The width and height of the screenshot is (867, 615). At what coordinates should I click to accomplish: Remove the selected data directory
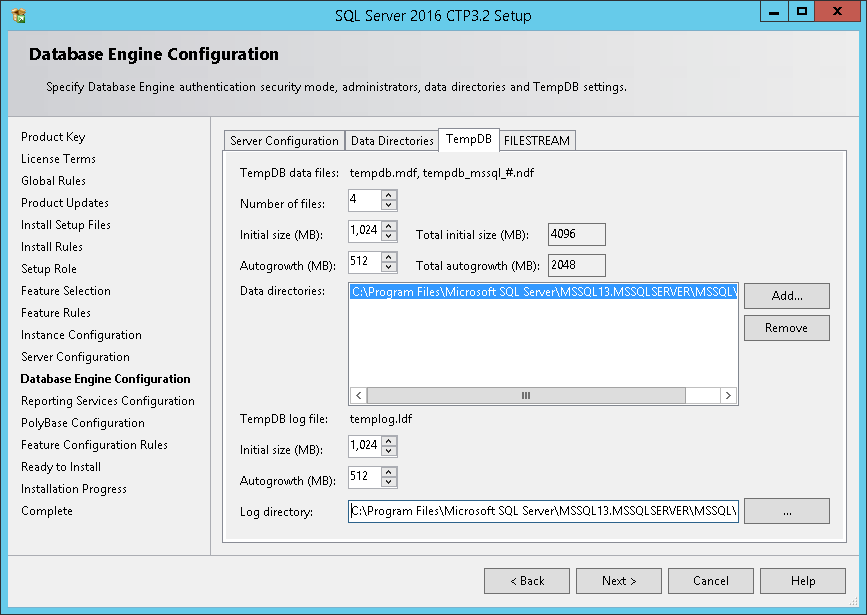786,328
